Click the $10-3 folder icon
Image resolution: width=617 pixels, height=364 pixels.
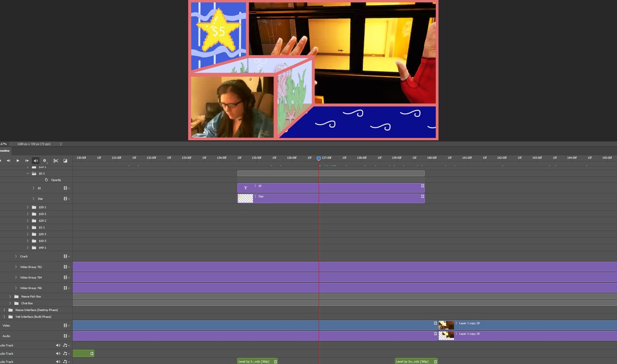(34, 241)
